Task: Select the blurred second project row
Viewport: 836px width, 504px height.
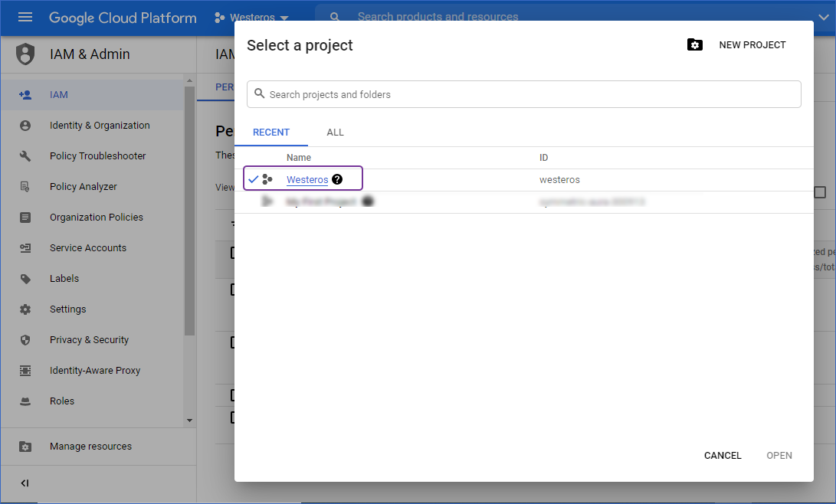Action: tap(523, 202)
